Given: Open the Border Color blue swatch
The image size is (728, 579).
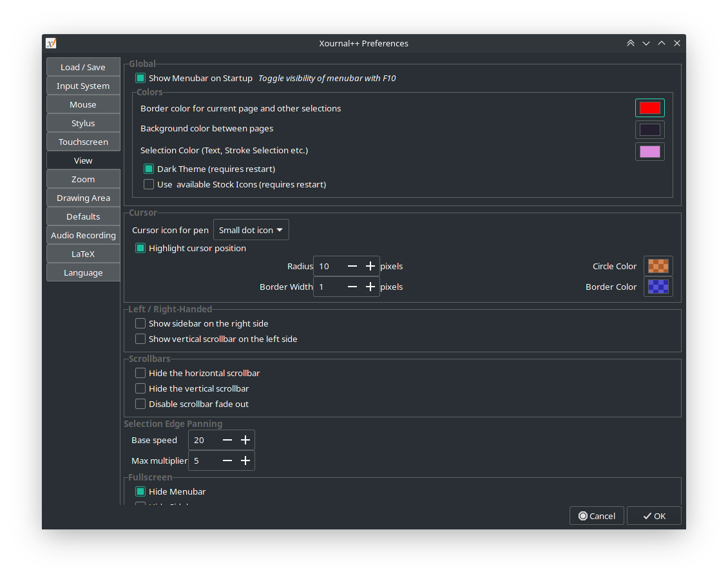Looking at the screenshot, I should [658, 287].
